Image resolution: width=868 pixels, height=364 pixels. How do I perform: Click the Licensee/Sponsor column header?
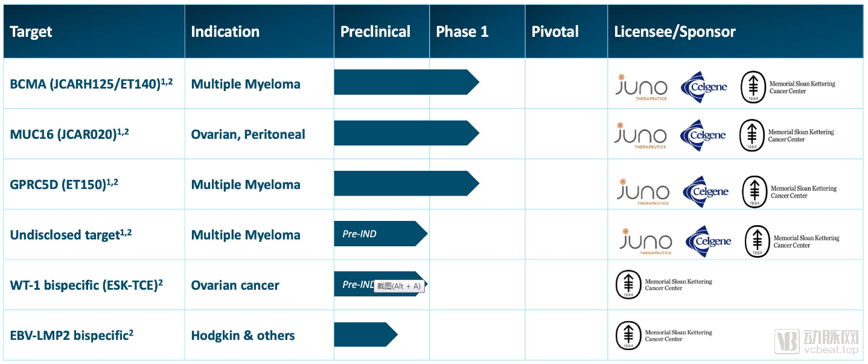675,32
